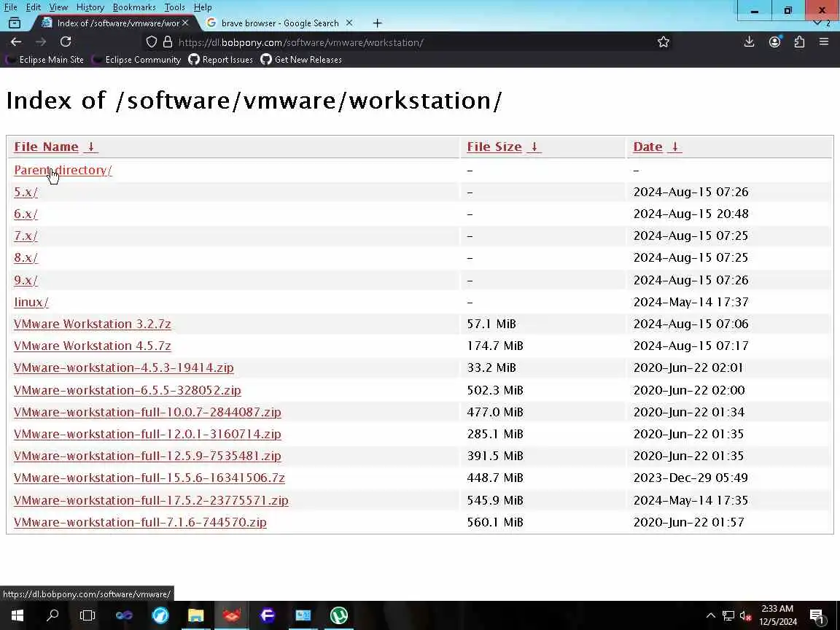Close the Index of /software/vmware tab
The width and height of the screenshot is (840, 630).
click(185, 23)
